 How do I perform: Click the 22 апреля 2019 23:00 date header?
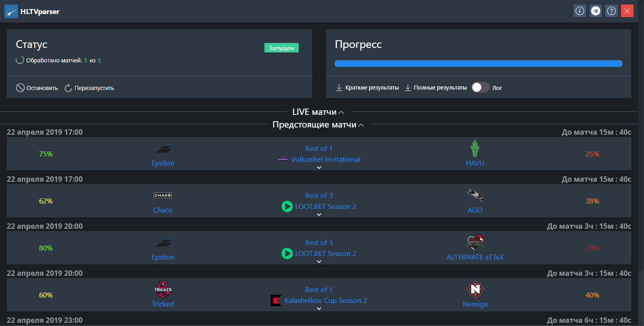click(x=45, y=320)
